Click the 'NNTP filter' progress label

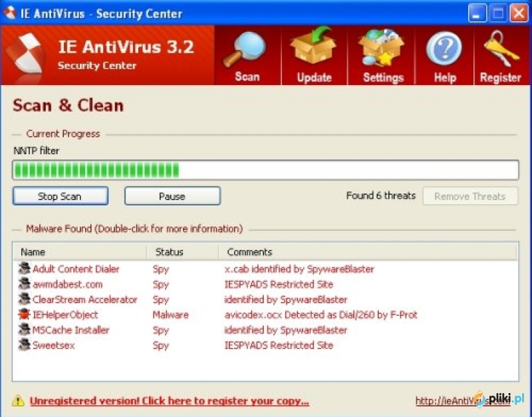tap(37, 151)
